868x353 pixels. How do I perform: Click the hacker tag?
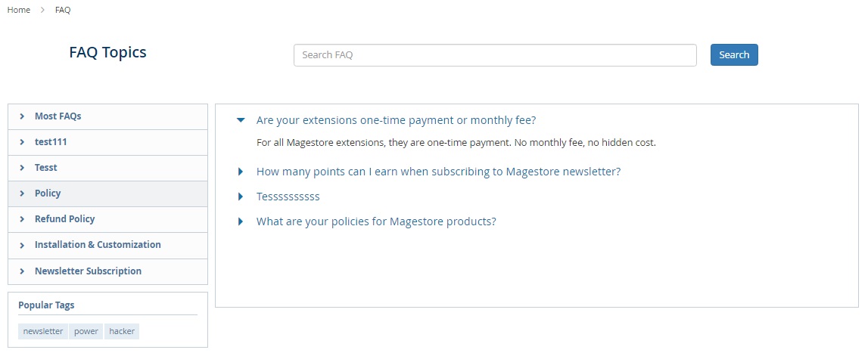tap(122, 331)
